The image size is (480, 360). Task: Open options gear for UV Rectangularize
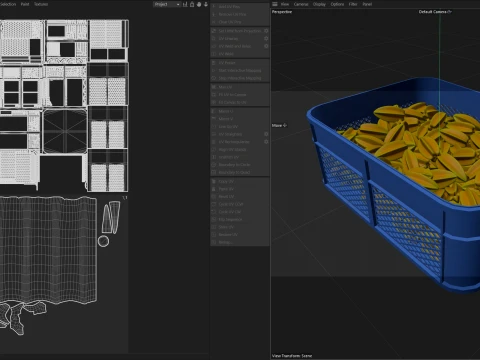click(266, 142)
